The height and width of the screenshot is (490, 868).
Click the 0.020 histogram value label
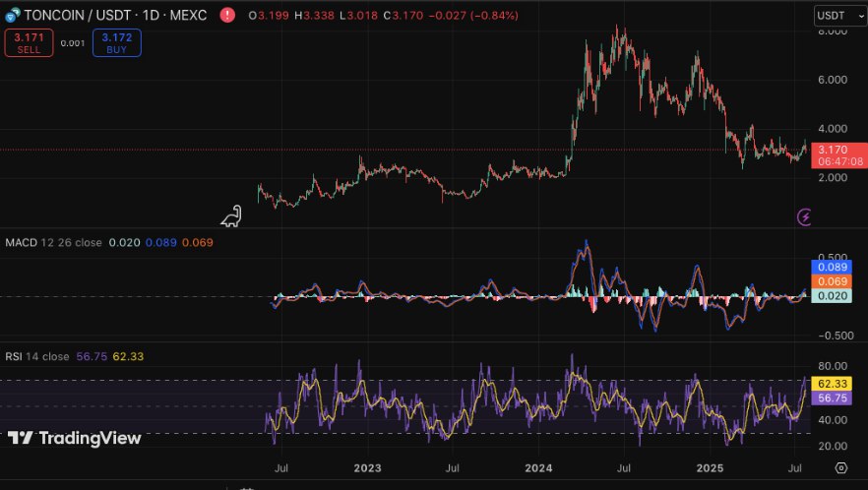tap(834, 295)
